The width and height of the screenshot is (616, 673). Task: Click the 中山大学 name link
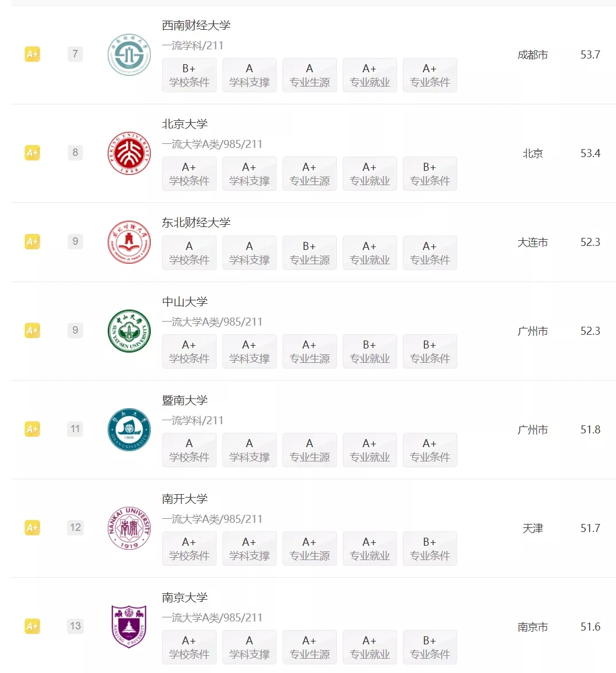click(185, 302)
